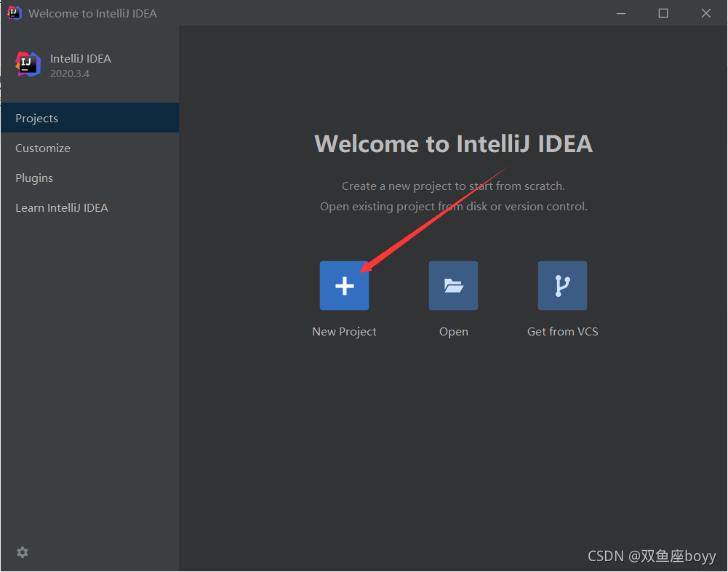Click the 'Create a new project' text
The image size is (728, 572).
pyautogui.click(x=453, y=186)
